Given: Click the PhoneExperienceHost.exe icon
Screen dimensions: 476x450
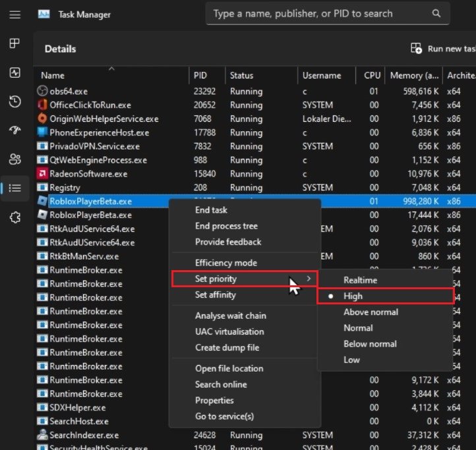Looking at the screenshot, I should 42,132.
